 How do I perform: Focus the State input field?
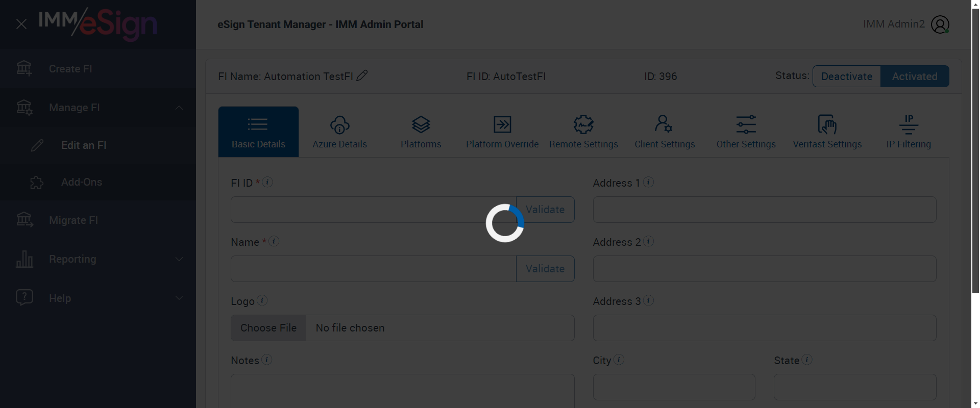(855, 387)
